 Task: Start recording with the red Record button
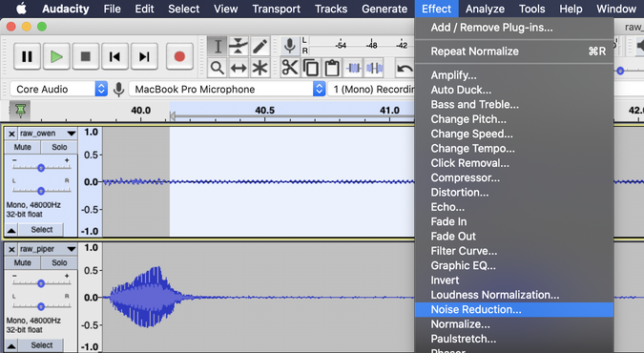click(179, 56)
